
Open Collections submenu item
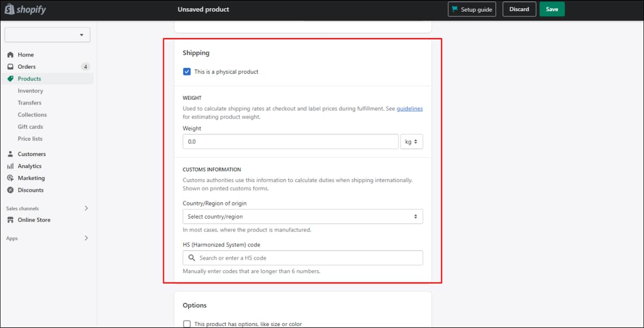tap(32, 115)
